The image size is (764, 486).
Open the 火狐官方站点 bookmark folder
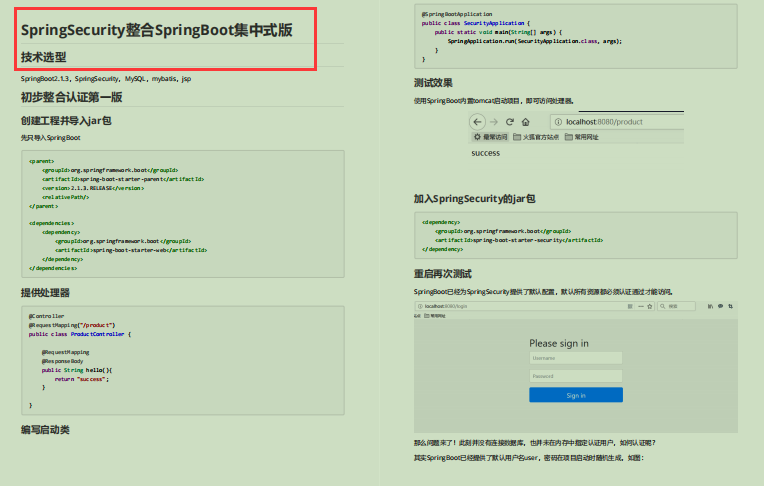[x=536, y=137]
